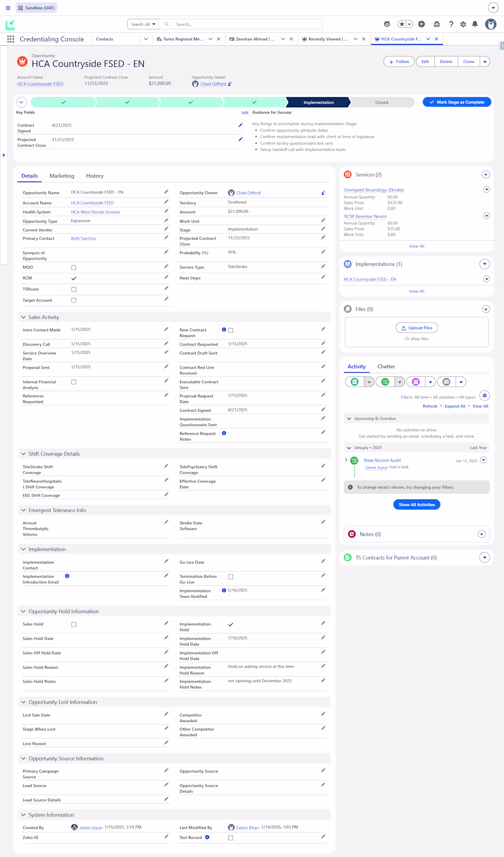Click the New Event calendar icon
This screenshot has width=504, height=857.
click(x=416, y=382)
